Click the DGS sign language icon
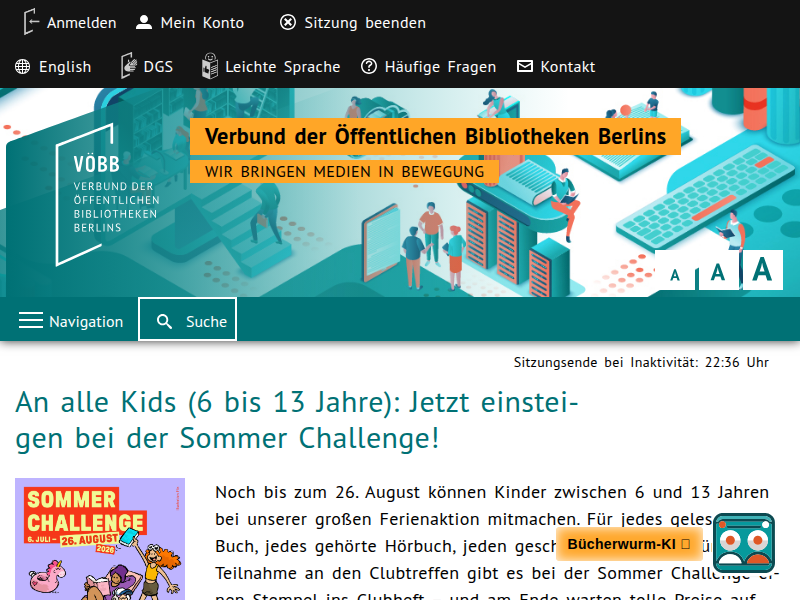The height and width of the screenshot is (600, 800). coord(129,66)
